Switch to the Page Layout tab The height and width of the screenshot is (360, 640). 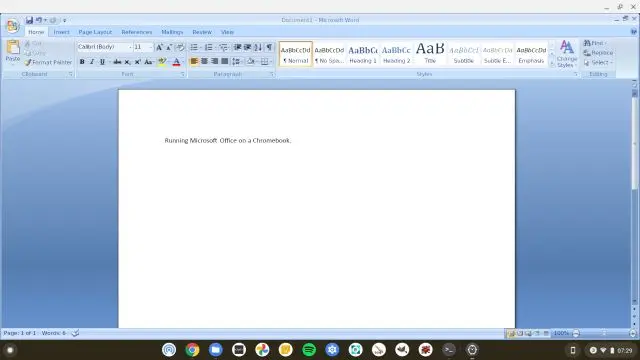coord(95,32)
